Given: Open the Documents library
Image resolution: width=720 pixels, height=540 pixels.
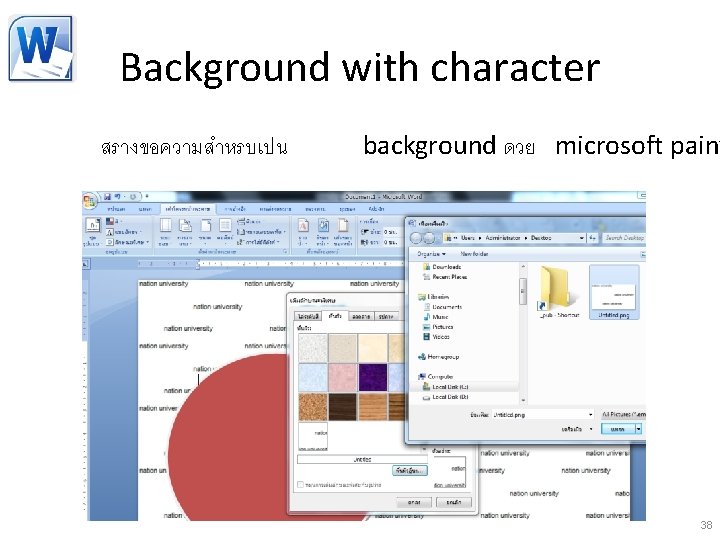Looking at the screenshot, I should point(443,307).
